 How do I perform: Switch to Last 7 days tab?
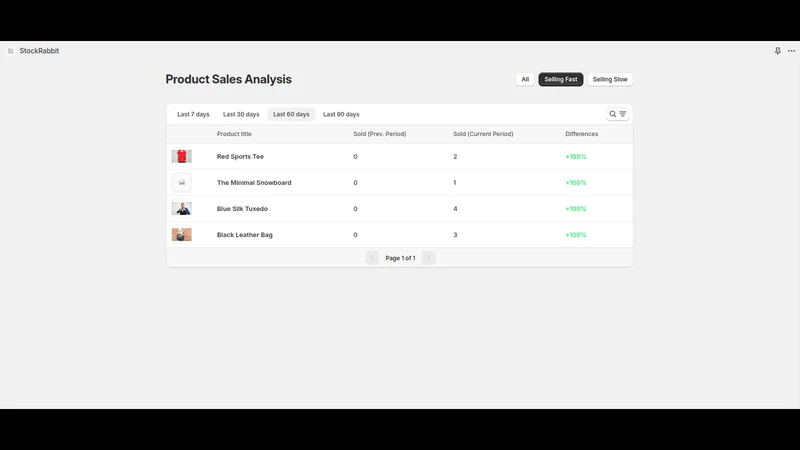click(x=193, y=114)
